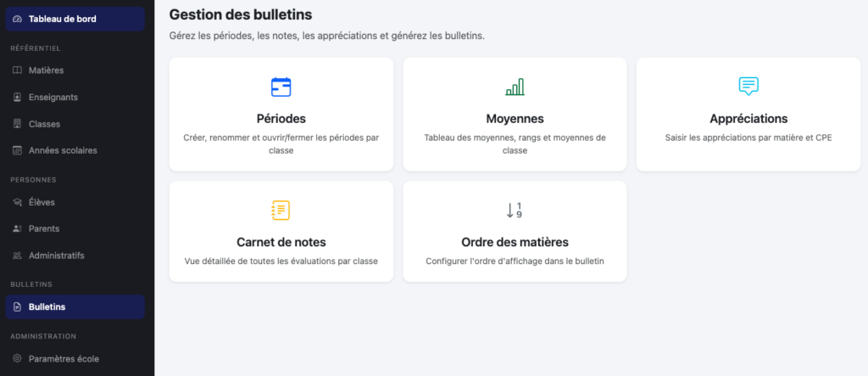Click the Appréciations card description text
The width and height of the screenshot is (868, 376).
coord(748,137)
